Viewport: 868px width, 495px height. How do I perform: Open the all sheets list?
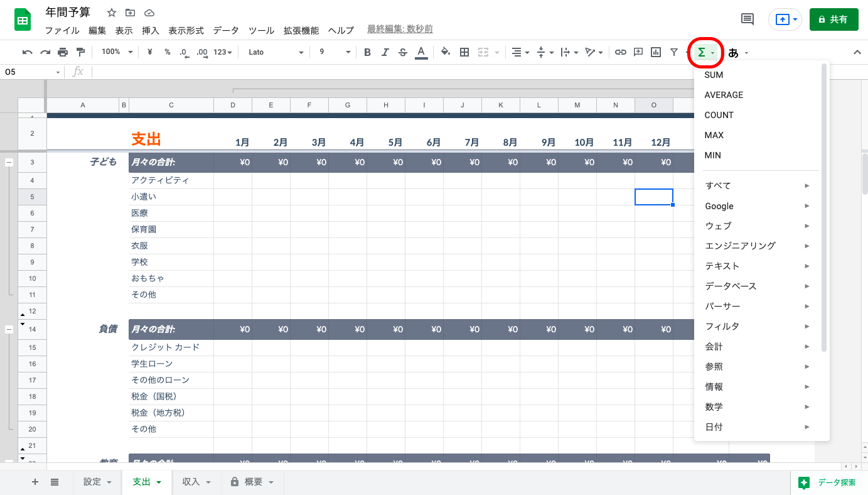click(55, 482)
